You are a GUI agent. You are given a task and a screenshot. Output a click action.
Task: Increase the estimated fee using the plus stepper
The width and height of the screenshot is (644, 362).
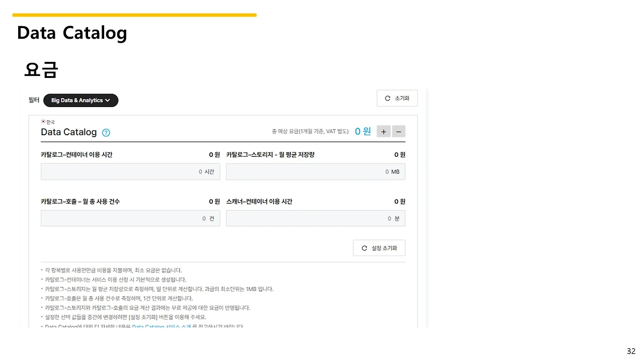[383, 131]
